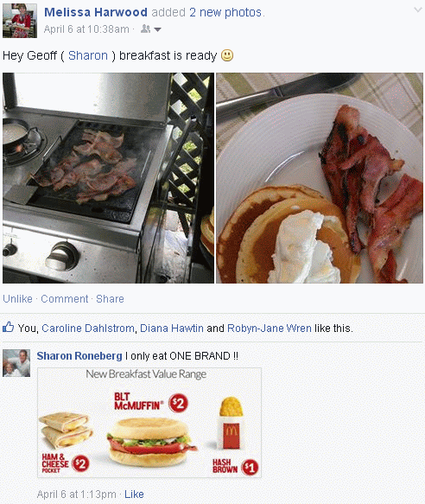This screenshot has width=425, height=504.
Task: Click the thumbs-up likes icon
Action: tap(9, 328)
